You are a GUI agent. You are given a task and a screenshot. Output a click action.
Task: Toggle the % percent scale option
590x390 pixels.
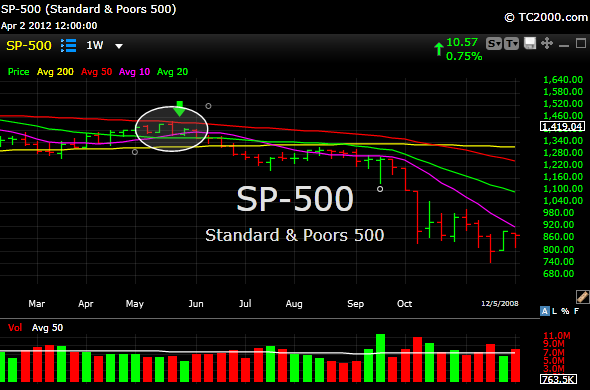565,311
